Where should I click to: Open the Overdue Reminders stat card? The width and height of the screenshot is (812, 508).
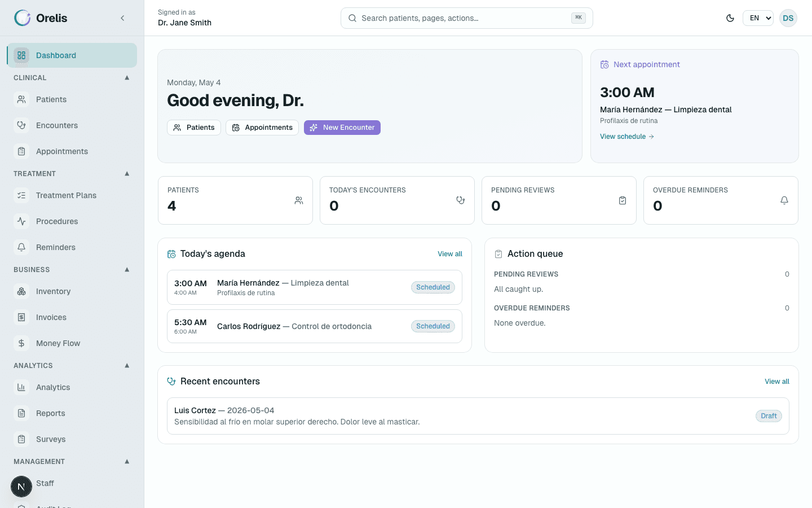pyautogui.click(x=721, y=200)
